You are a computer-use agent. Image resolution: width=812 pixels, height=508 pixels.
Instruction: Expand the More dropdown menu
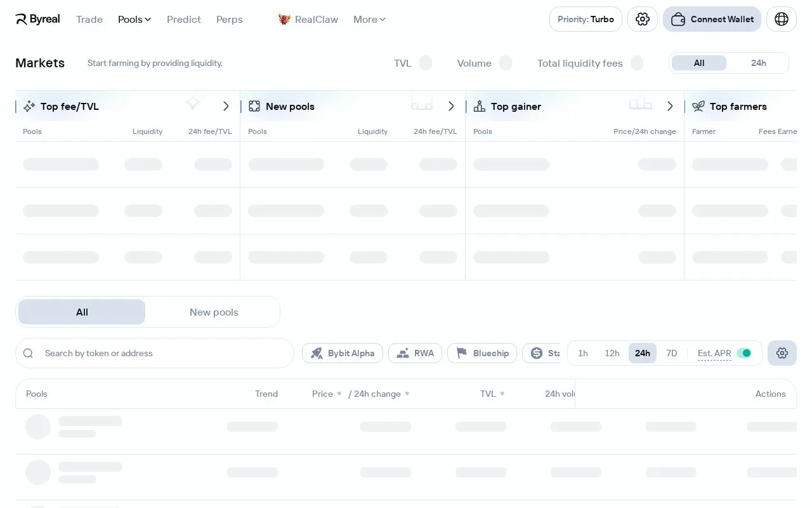tap(370, 20)
